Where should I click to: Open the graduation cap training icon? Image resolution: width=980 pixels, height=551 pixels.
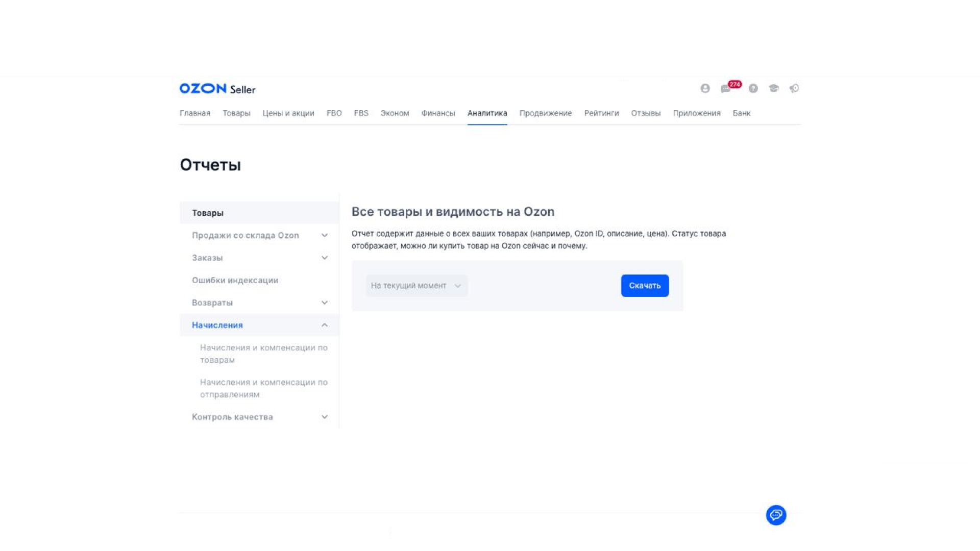point(774,88)
